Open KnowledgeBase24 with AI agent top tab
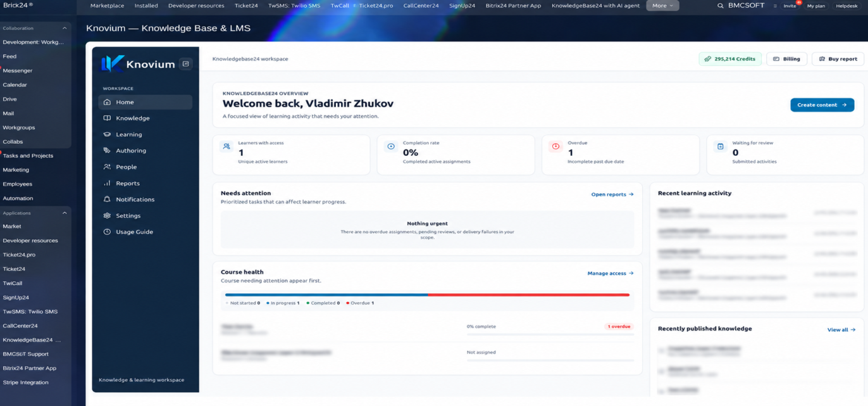 595,6
